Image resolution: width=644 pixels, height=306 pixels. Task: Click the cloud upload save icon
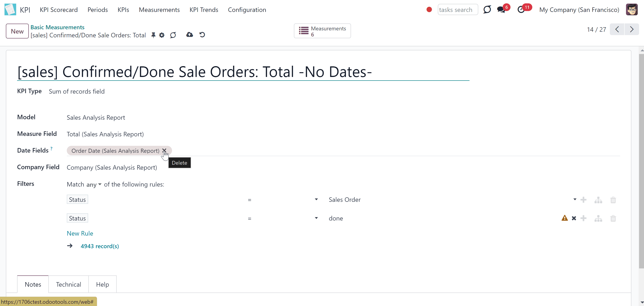pos(190,34)
